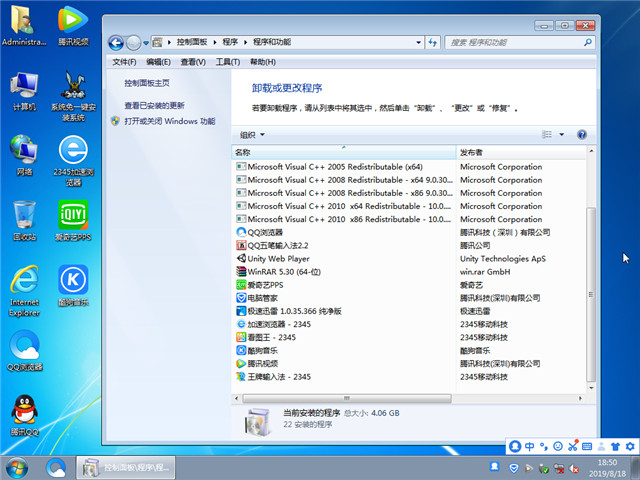Screen dimensions: 640x480
Task: Launch Internet Explorer from desktop
Action: pos(24,291)
